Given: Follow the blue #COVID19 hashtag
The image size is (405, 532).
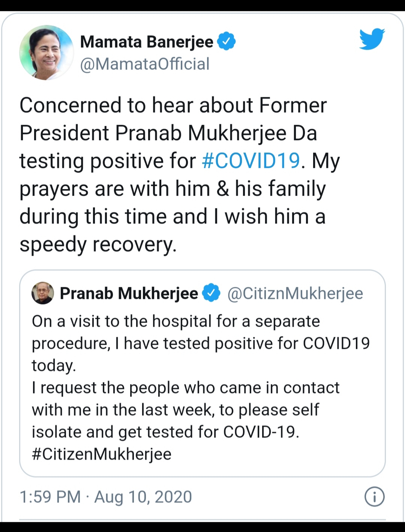Looking at the screenshot, I should click(251, 161).
